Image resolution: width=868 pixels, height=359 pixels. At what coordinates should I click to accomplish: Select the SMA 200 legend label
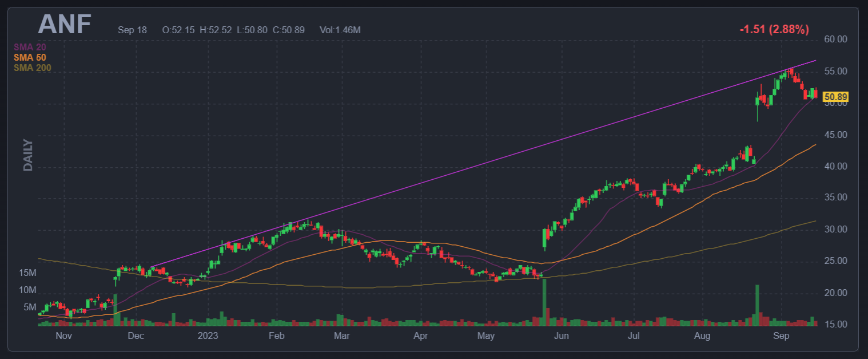coord(32,68)
